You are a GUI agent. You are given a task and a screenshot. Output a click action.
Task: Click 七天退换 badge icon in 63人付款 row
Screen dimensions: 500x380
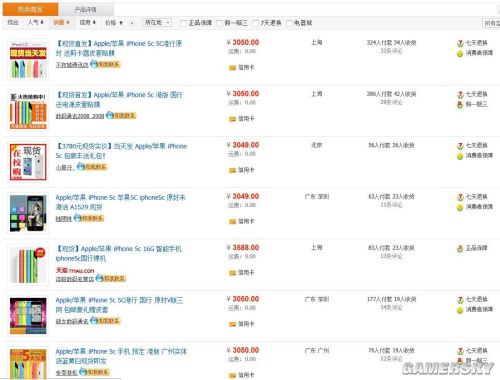(x=460, y=197)
